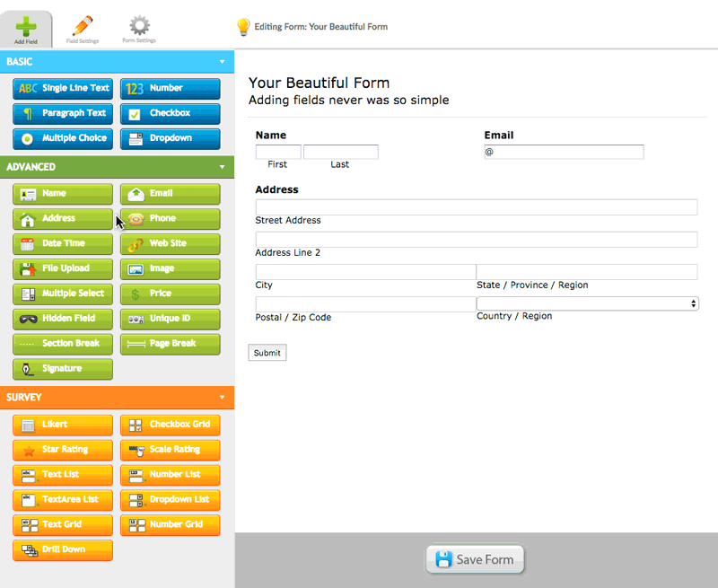Add a Single Line Text field
Screen dimensions: 718x588
(x=63, y=88)
